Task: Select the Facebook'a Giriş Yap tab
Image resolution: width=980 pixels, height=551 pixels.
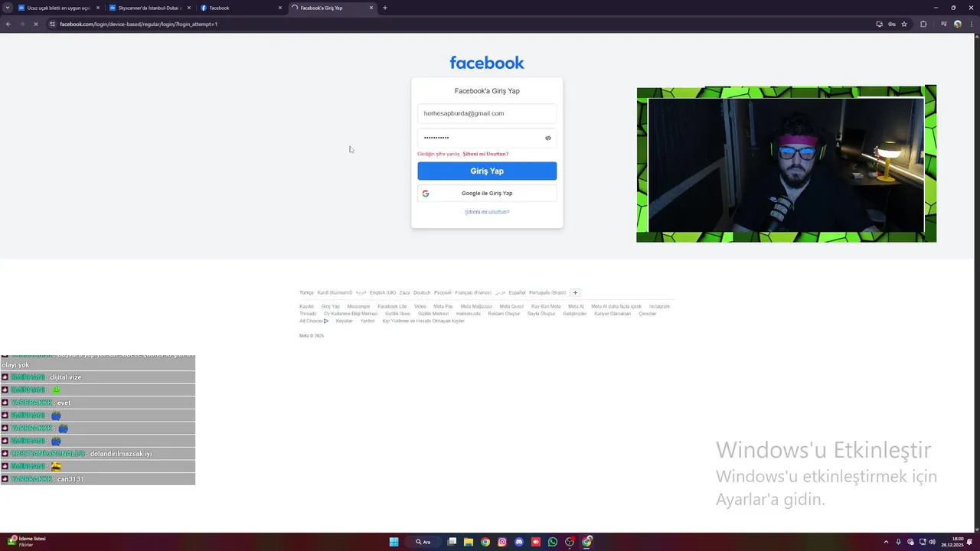Action: pos(333,8)
